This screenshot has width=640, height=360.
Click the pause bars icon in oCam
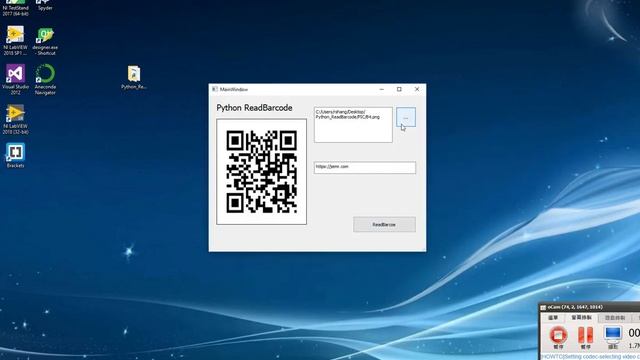(585, 335)
